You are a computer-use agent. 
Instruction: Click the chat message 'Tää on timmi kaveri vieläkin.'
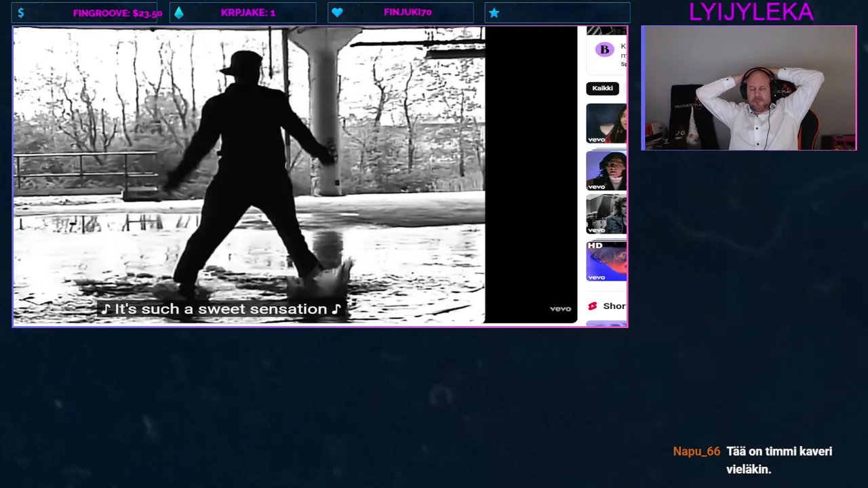coord(778,460)
